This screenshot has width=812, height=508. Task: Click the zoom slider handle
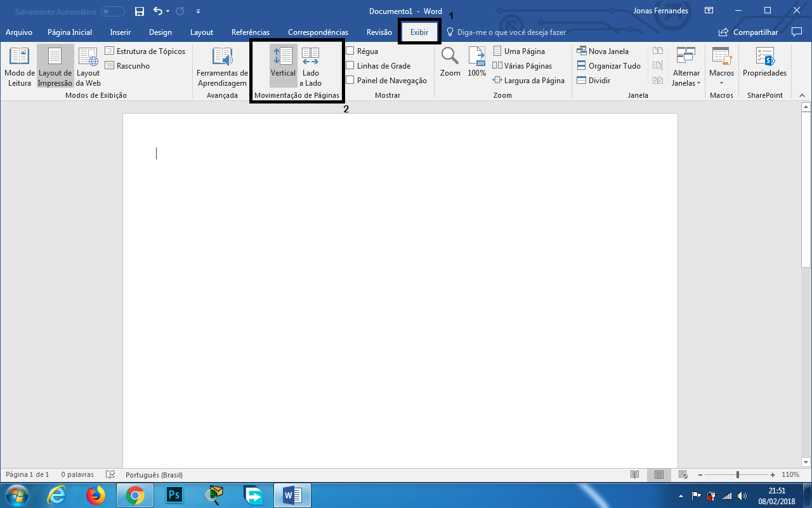[737, 474]
